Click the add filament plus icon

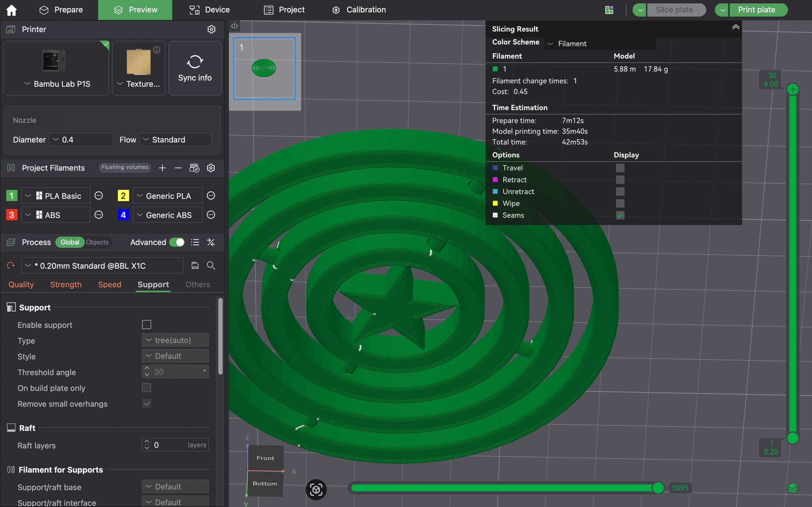tap(162, 168)
